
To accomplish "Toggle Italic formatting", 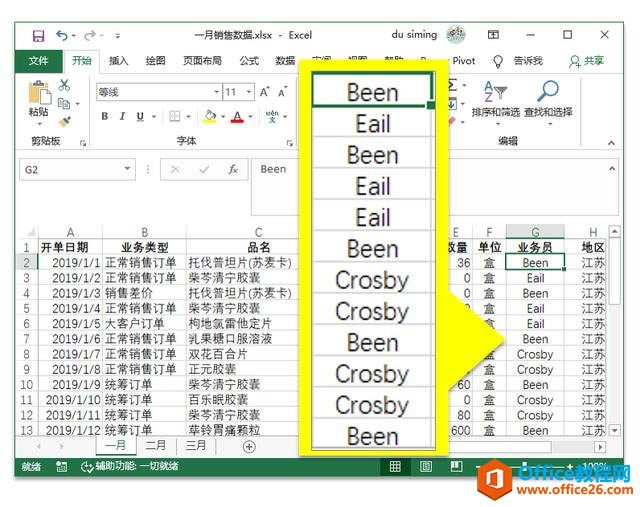I will point(122,116).
